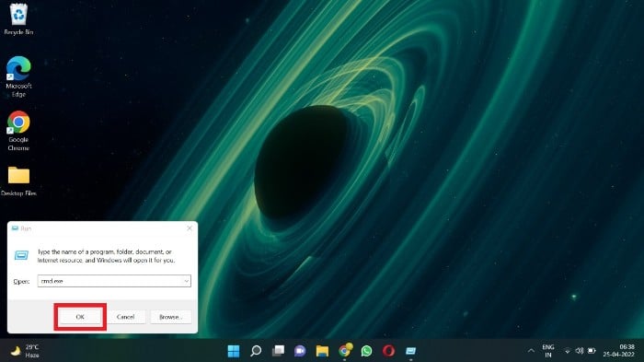Click Browse in the Run dialog

pos(170,317)
